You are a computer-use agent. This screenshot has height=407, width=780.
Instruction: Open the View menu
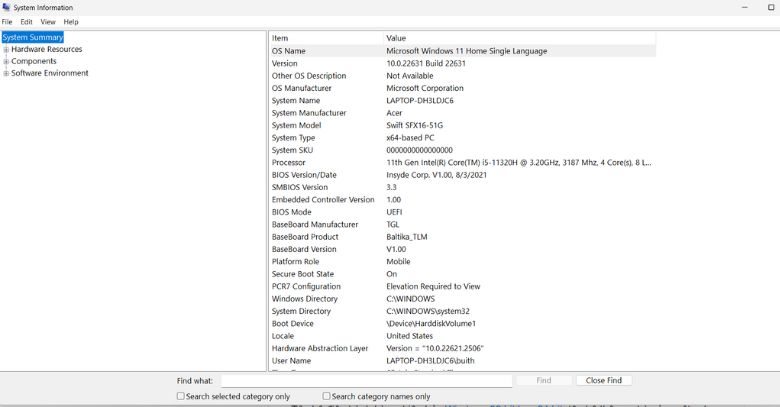[48, 22]
